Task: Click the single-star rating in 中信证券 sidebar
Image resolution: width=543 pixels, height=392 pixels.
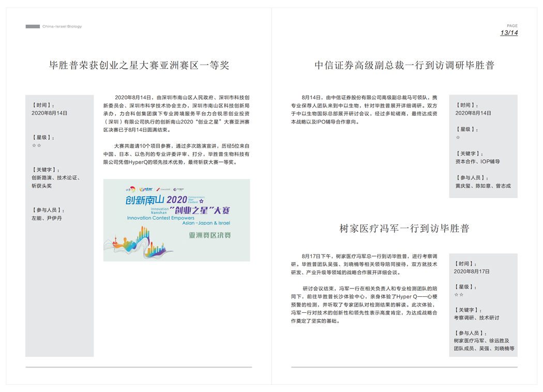Action: [458, 138]
